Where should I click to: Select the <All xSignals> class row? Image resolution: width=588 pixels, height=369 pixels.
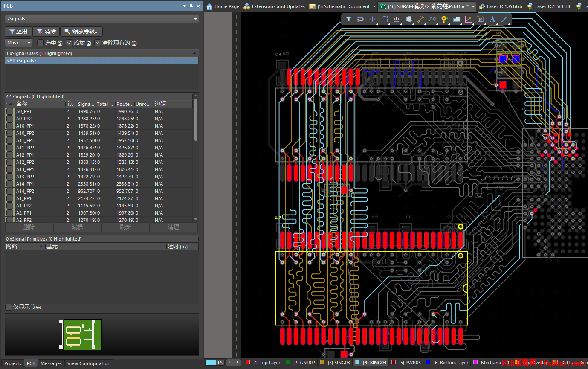pos(101,61)
